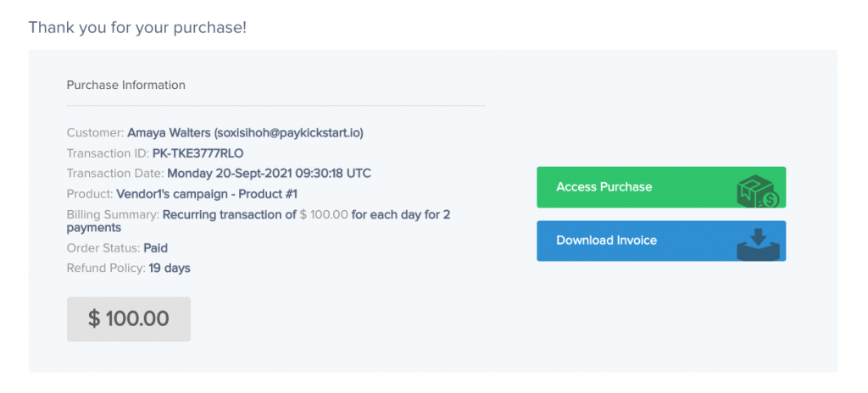Click the $ 100.00 total price badge

tap(129, 318)
